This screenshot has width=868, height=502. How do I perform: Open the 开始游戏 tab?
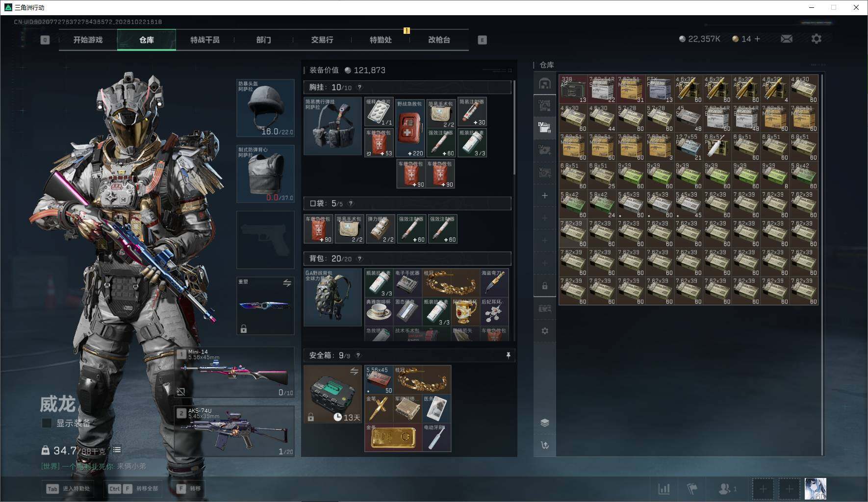pyautogui.click(x=88, y=40)
